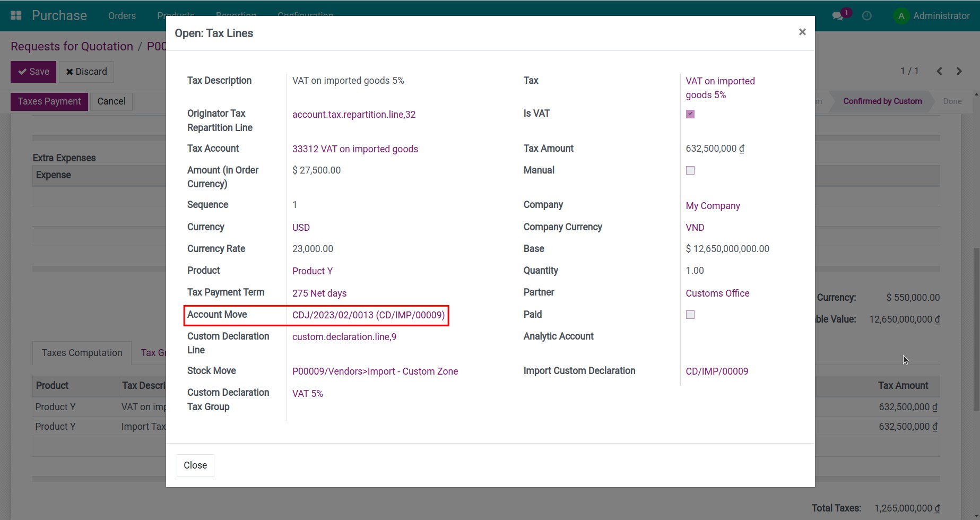Close the Tax Lines dialog with X
This screenshot has height=520, width=980.
pyautogui.click(x=802, y=32)
